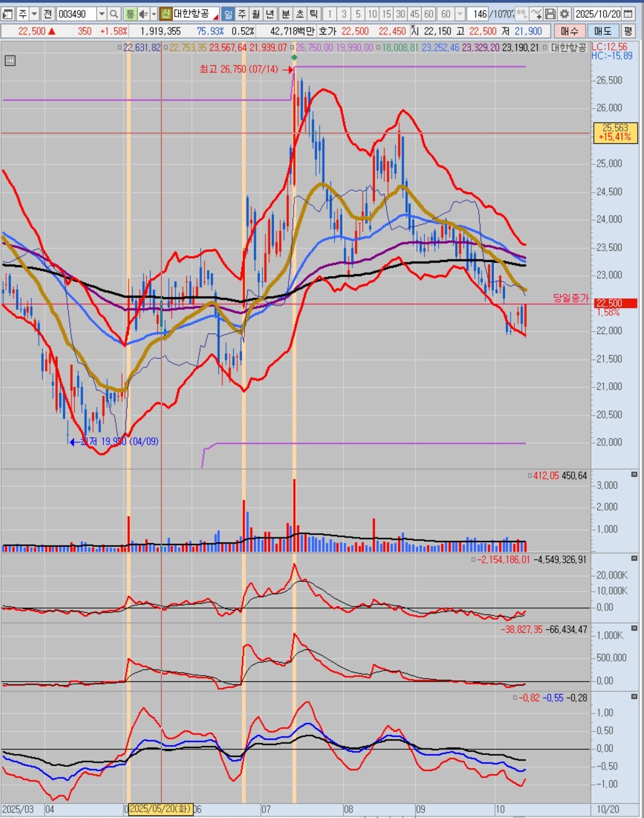Select the 월 monthly chart tab

pyautogui.click(x=256, y=14)
